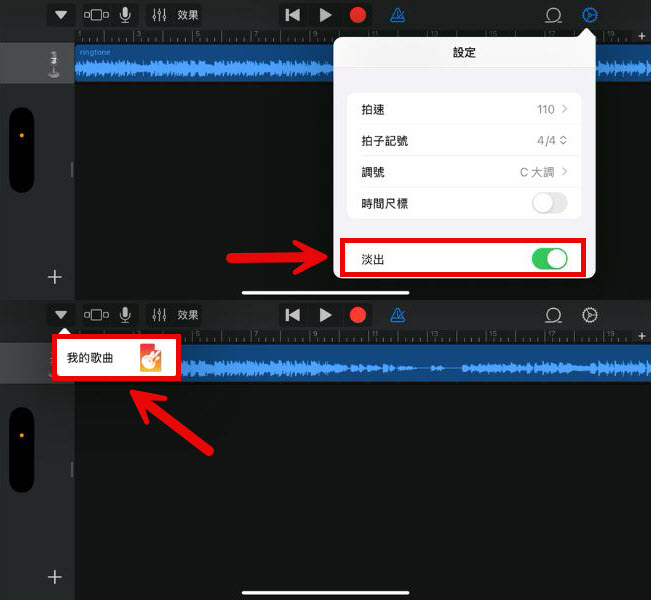Click go to beginning in the 設定 screen's toolbar
651x600 pixels.
292,15
